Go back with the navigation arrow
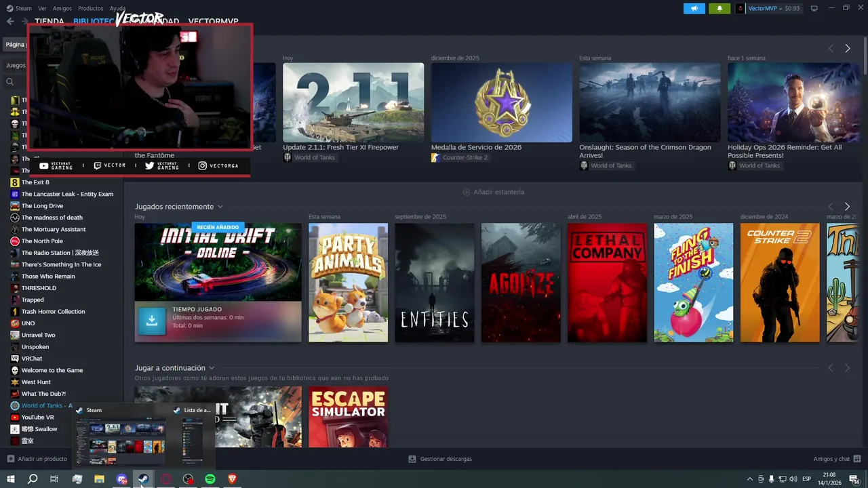868x488 pixels. pos(10,21)
